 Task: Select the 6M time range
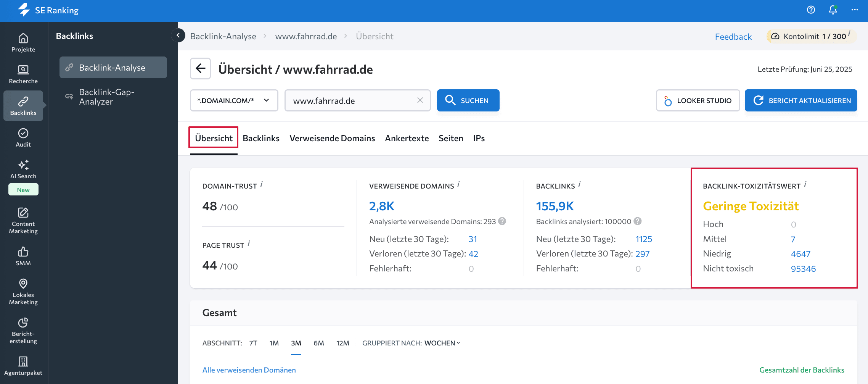pyautogui.click(x=319, y=343)
